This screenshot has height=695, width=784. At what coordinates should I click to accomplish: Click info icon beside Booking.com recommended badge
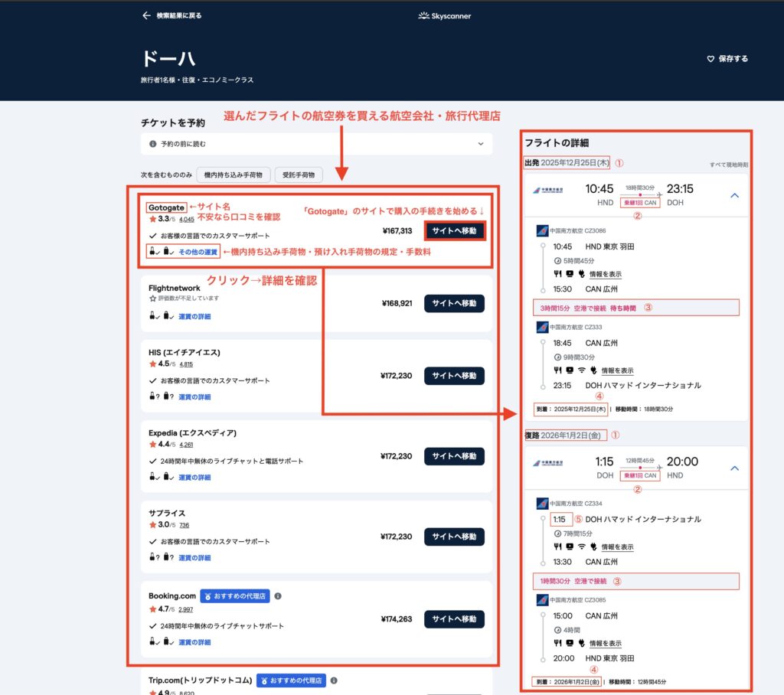click(x=278, y=596)
